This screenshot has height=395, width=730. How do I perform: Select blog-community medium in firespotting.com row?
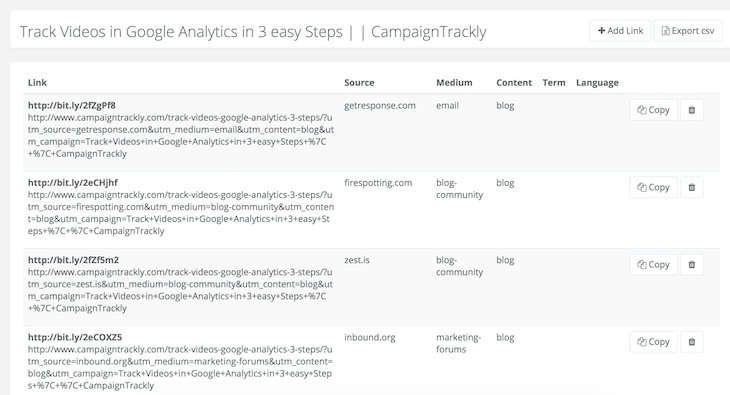coord(460,189)
